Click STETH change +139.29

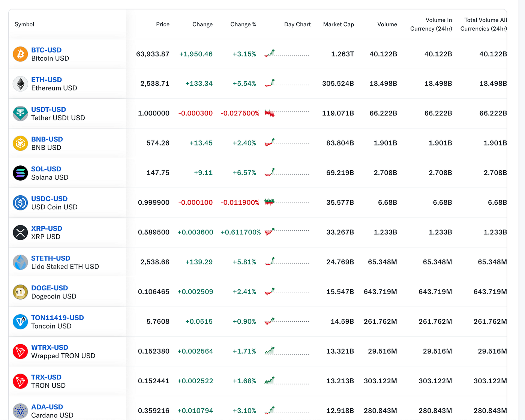[199, 262]
